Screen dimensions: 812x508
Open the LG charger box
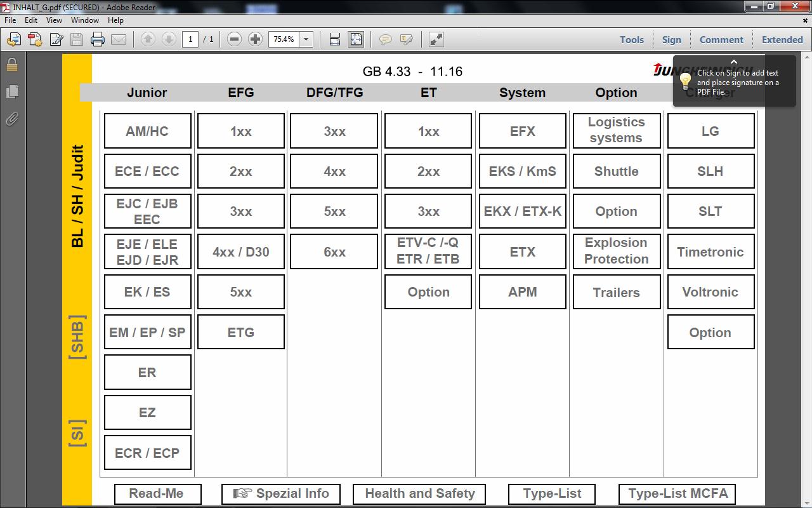710,131
